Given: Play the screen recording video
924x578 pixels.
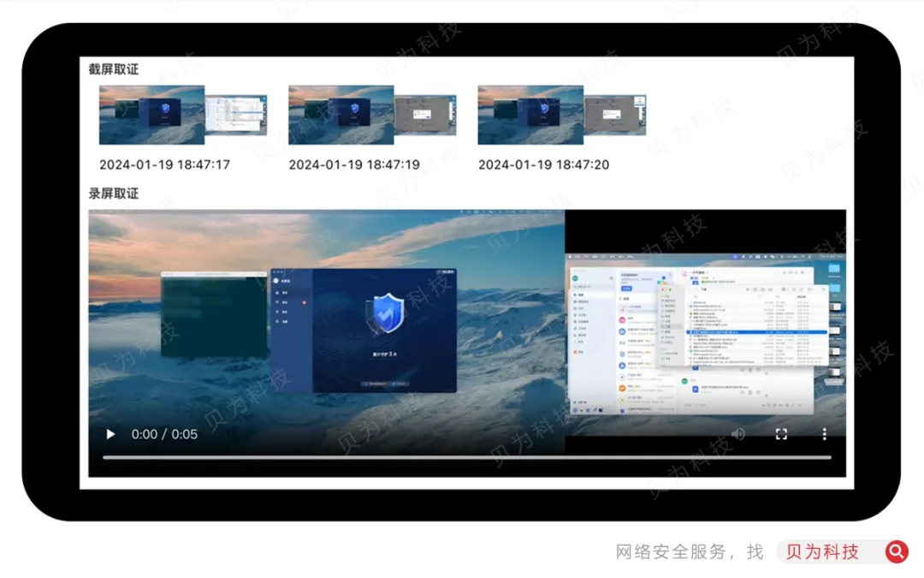Looking at the screenshot, I should click(110, 434).
